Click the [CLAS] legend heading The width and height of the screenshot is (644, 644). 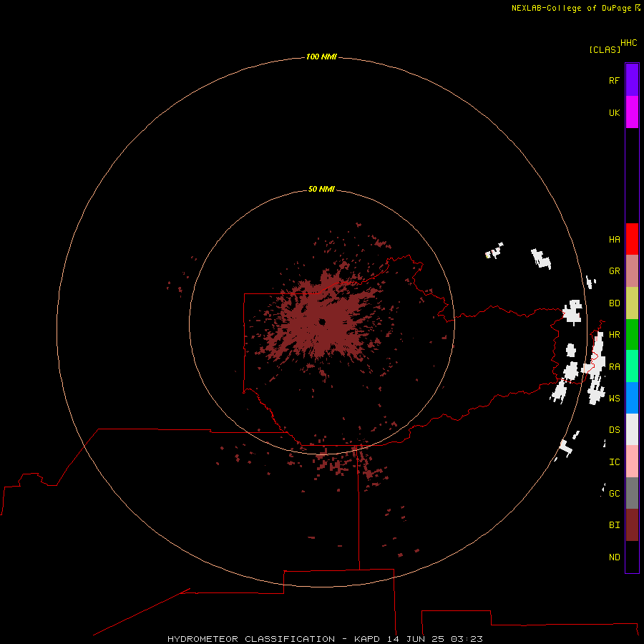605,49
